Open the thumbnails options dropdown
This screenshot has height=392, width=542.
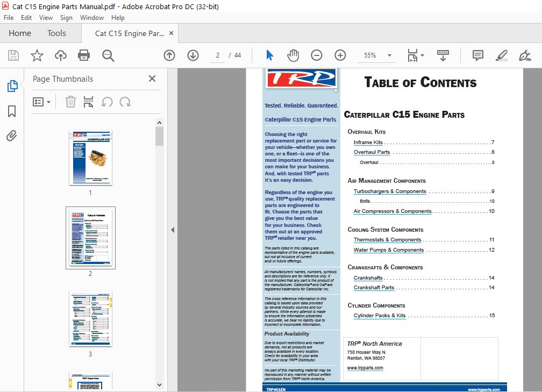point(41,102)
